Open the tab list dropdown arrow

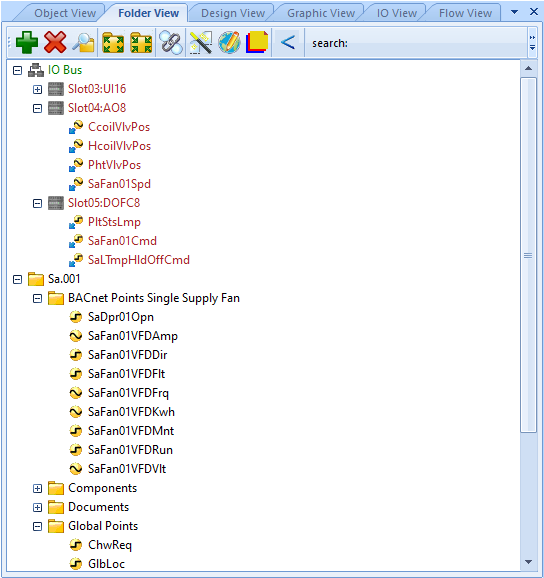[515, 12]
